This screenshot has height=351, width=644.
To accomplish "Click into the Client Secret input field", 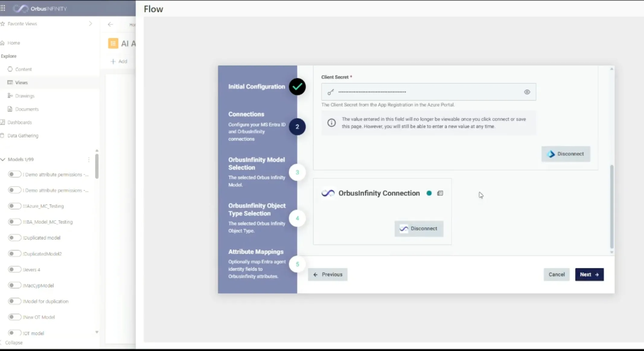I will point(429,92).
